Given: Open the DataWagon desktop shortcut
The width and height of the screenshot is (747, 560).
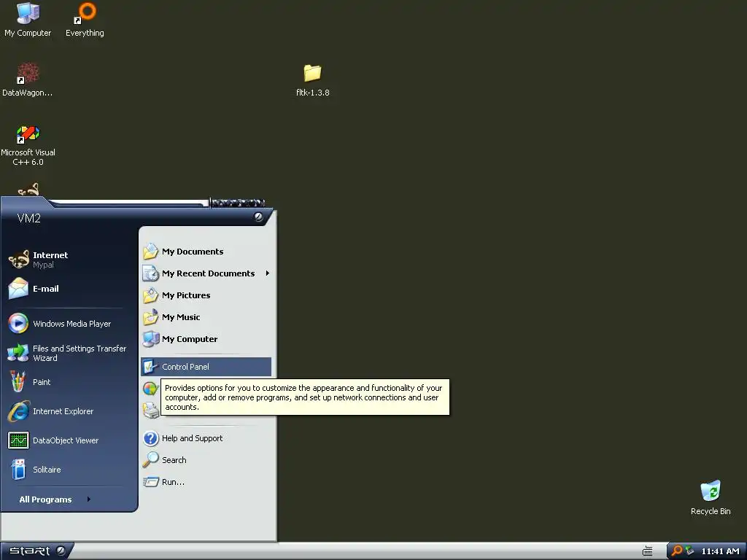Looking at the screenshot, I should click(x=28, y=79).
